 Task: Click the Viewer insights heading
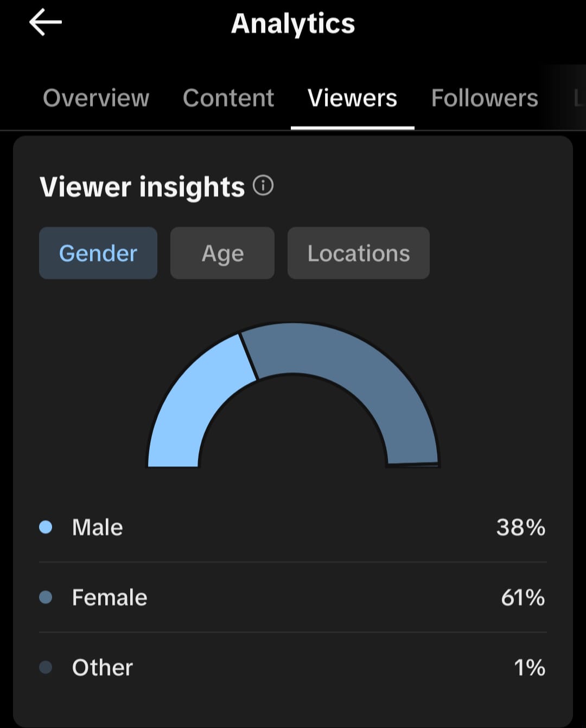(142, 187)
